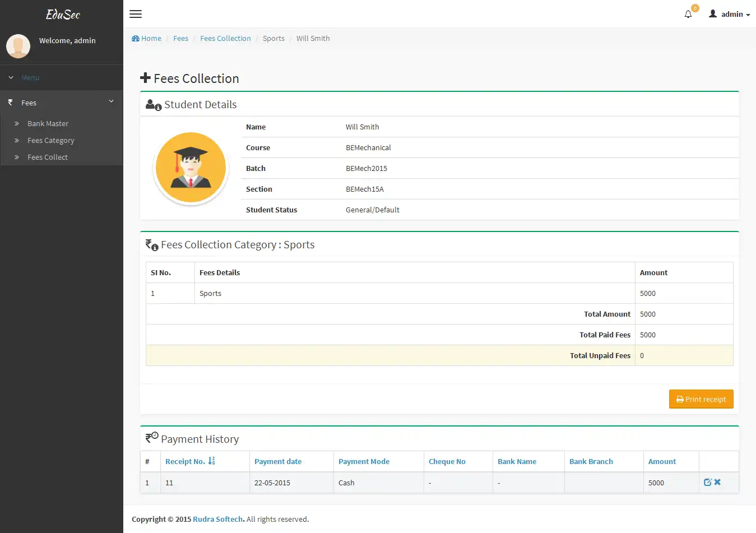Image resolution: width=756 pixels, height=533 pixels.
Task: Sort by Payment Mode column header
Action: click(364, 461)
